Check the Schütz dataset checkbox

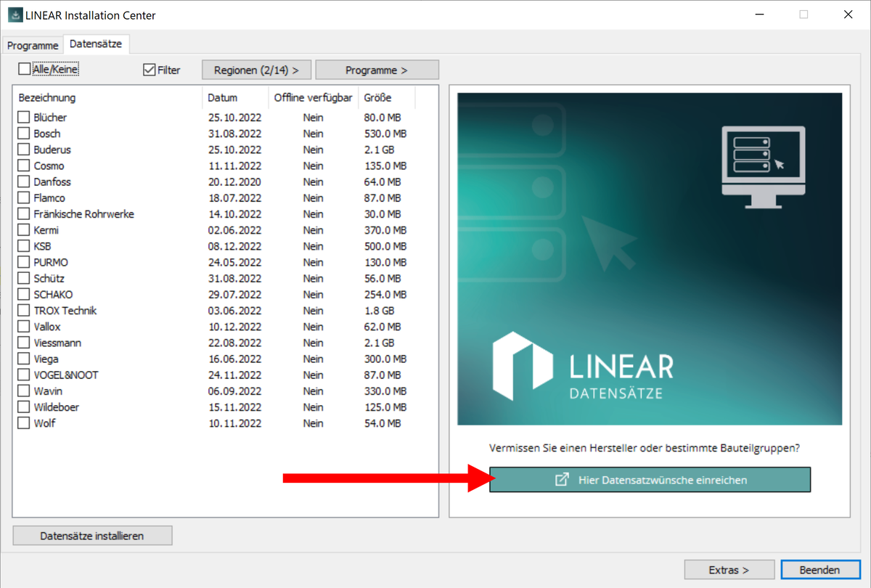pyautogui.click(x=24, y=278)
